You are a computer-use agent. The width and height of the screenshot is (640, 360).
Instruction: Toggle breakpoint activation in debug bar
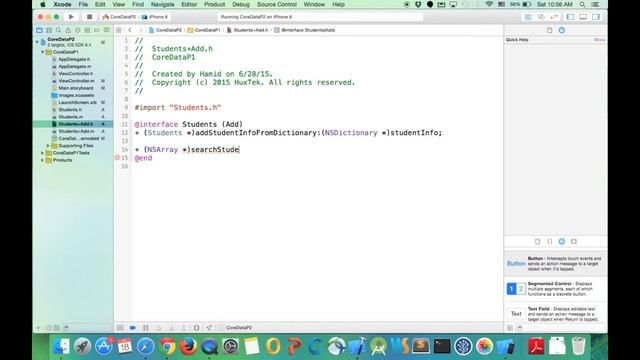[x=133, y=328]
